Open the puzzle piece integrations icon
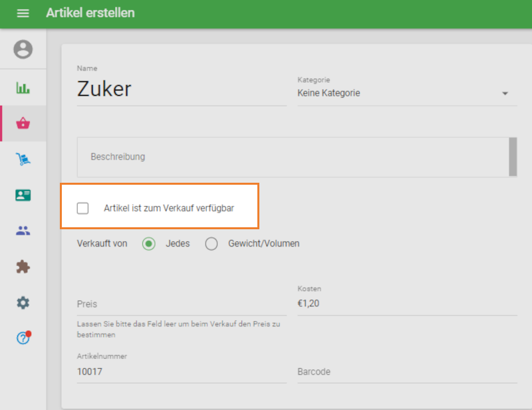The width and height of the screenshot is (532, 410). point(23,266)
